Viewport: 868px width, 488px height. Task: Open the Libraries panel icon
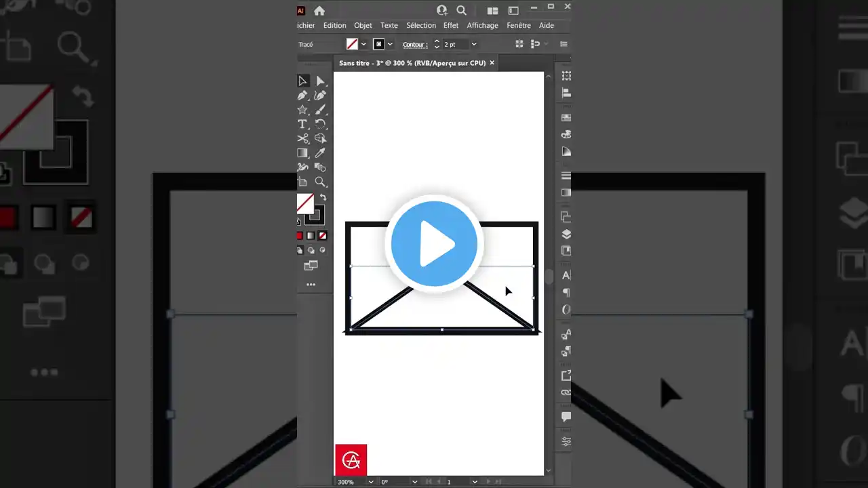click(x=566, y=250)
